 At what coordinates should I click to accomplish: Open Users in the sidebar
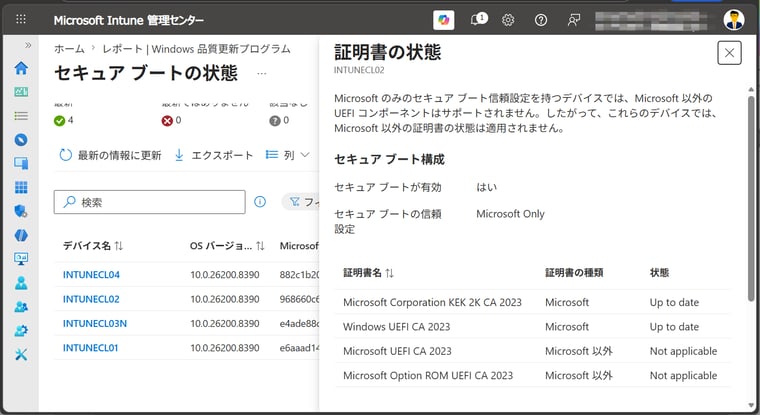tap(21, 283)
